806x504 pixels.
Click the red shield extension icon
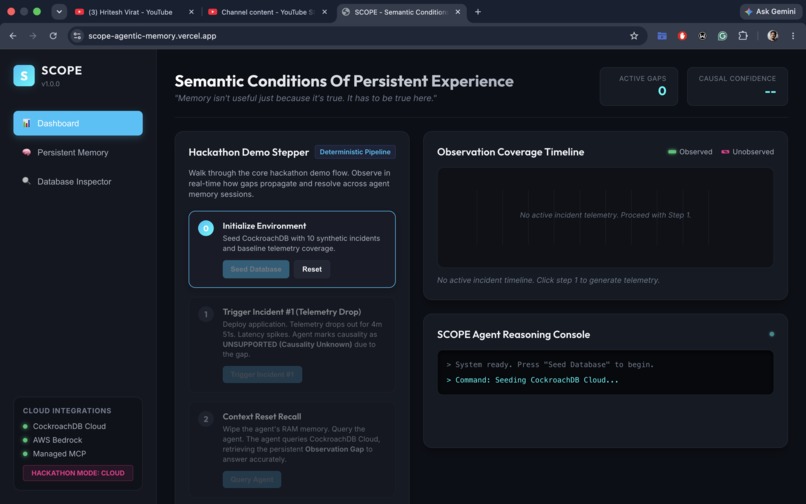[682, 36]
